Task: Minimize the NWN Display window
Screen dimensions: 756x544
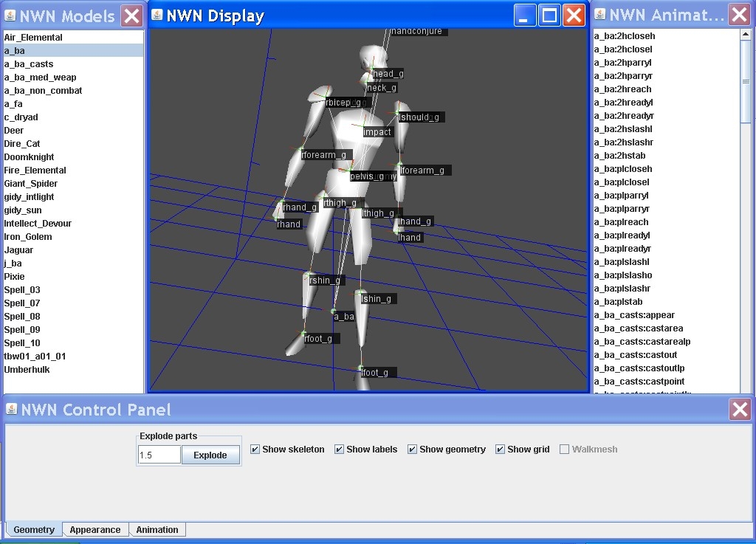Action: (x=525, y=16)
